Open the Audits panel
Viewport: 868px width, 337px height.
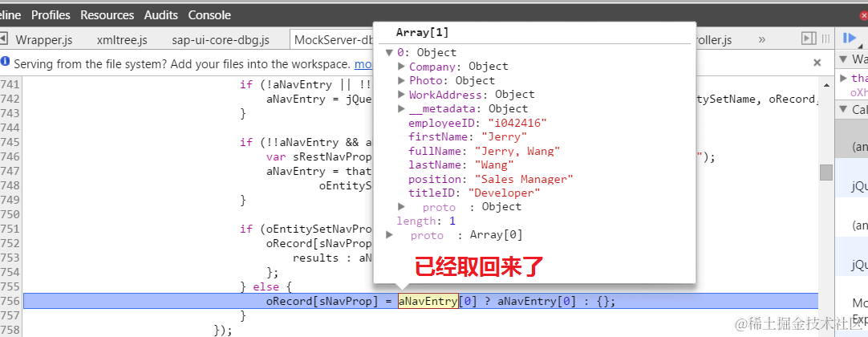(x=161, y=15)
